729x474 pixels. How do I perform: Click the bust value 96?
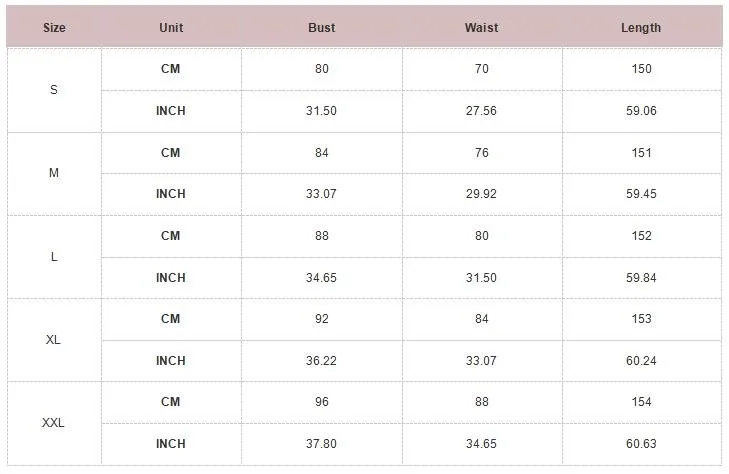click(x=322, y=402)
